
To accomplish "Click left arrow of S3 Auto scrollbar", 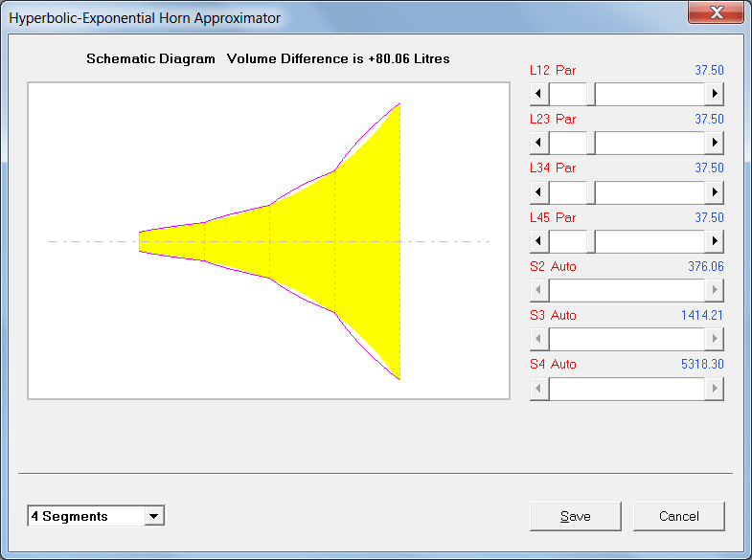I will pos(539,339).
